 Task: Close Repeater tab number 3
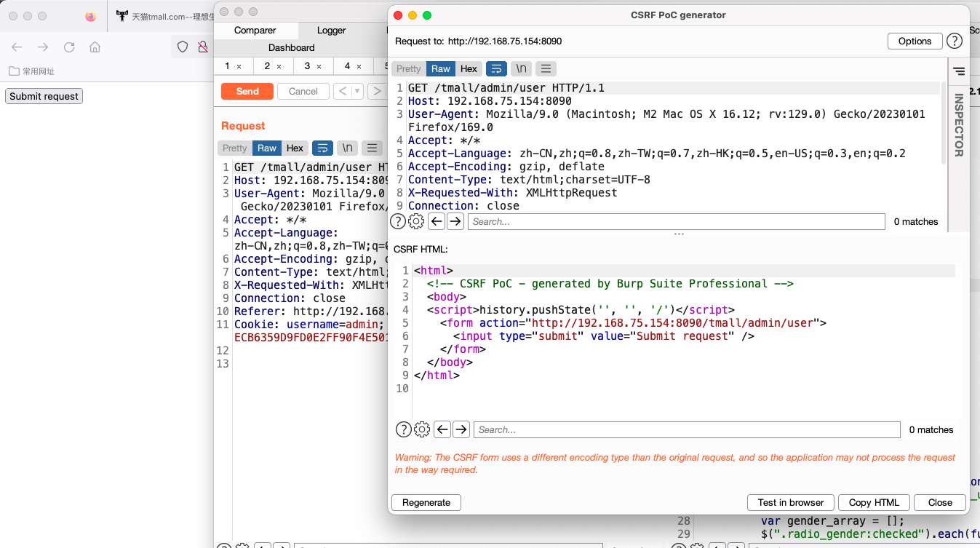(319, 66)
